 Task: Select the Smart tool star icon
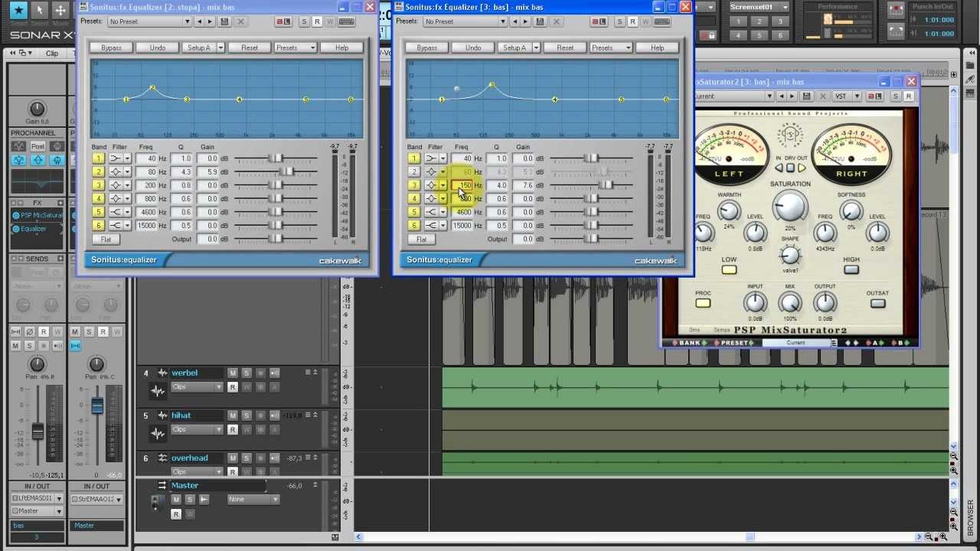18,10
